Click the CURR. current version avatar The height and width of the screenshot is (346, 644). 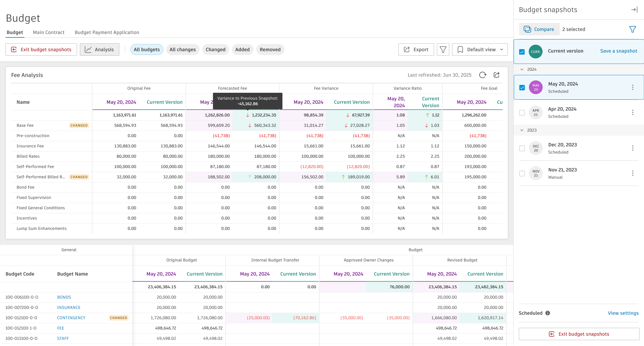point(536,52)
